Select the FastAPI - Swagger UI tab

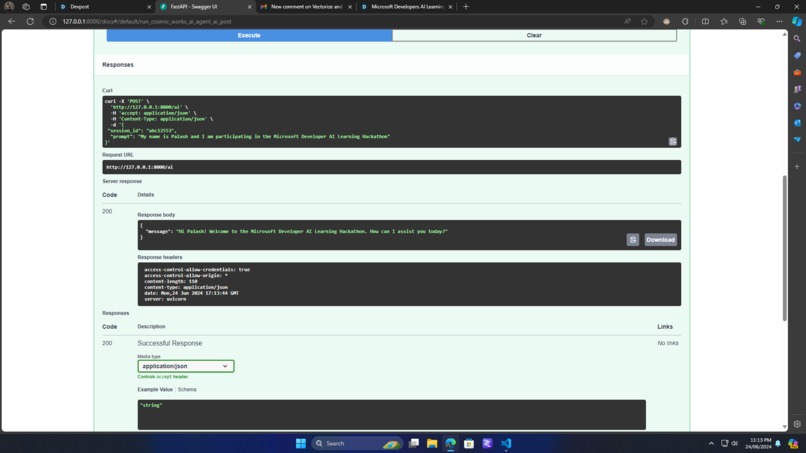[206, 7]
